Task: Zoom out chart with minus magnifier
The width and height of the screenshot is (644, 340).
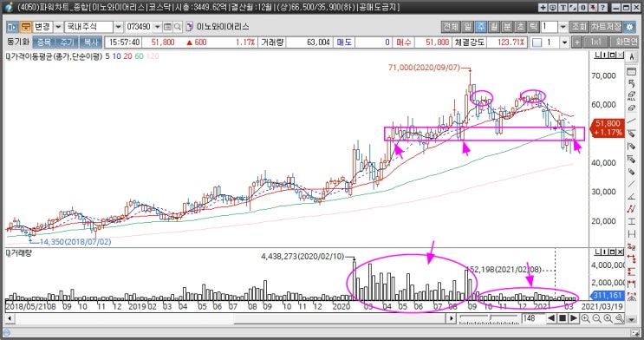Action: (x=596, y=318)
